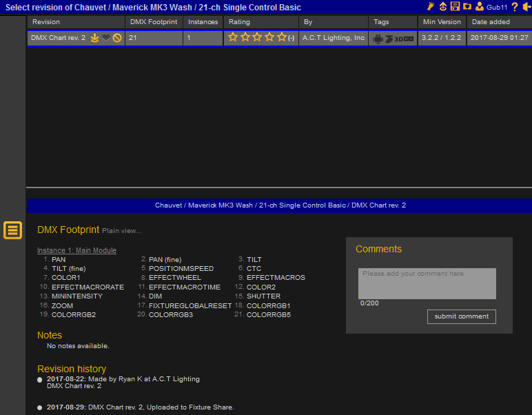Click the floppy disk save icon
The width and height of the screenshot is (532, 415).
click(455, 6)
